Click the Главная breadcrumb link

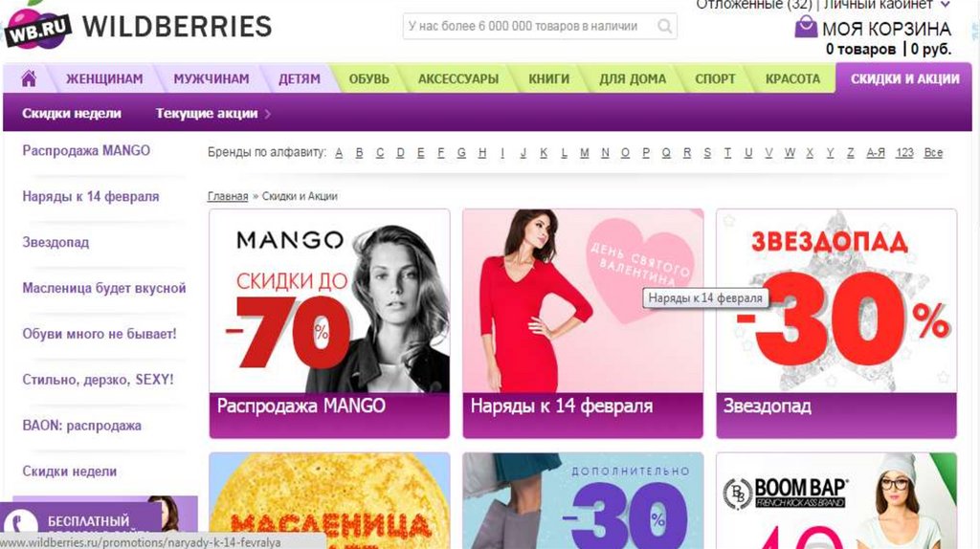pyautogui.click(x=228, y=196)
